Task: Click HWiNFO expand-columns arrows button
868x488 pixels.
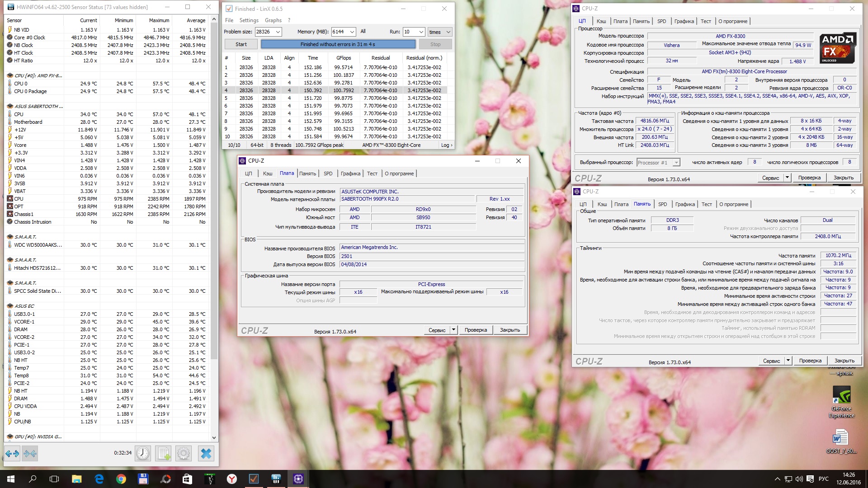Action: [12, 453]
